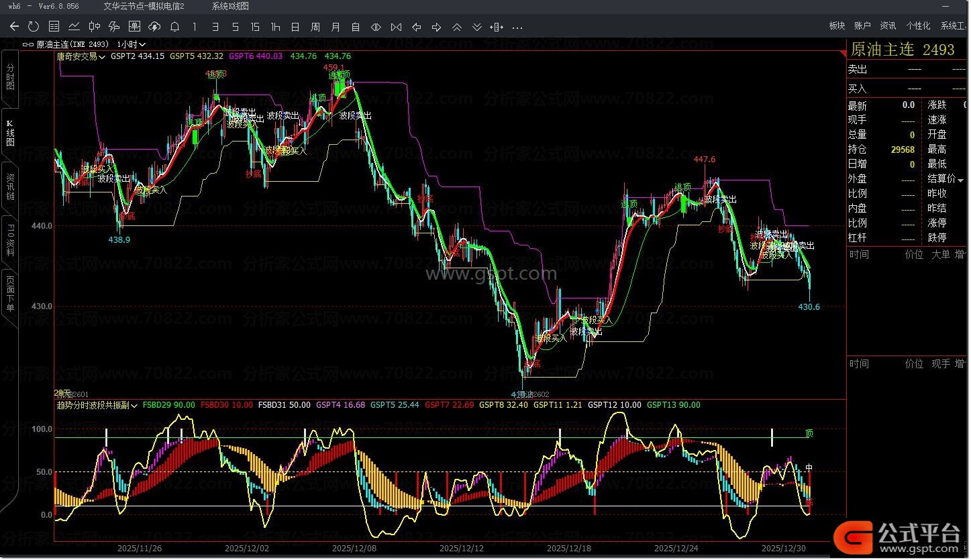Open the bell alert icon

pos(174,27)
